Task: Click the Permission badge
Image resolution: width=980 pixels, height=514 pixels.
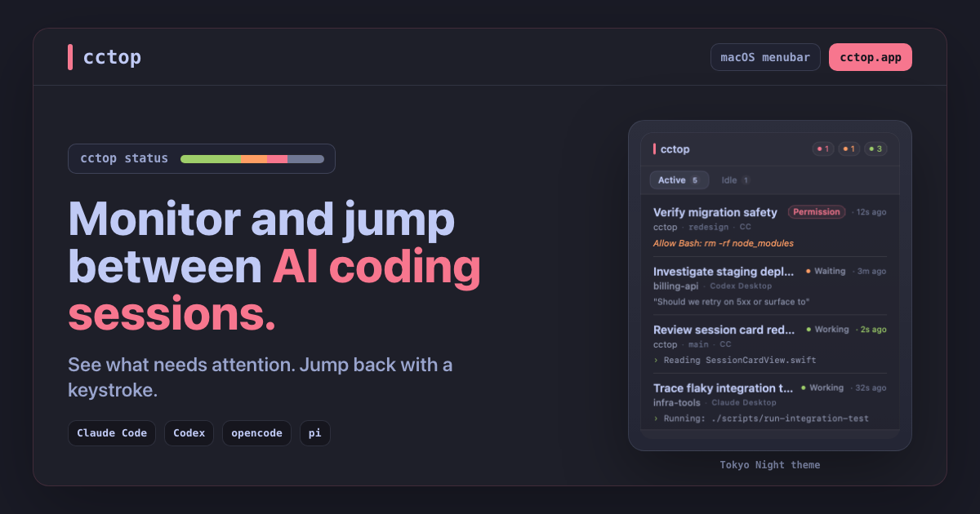Action: 817,212
